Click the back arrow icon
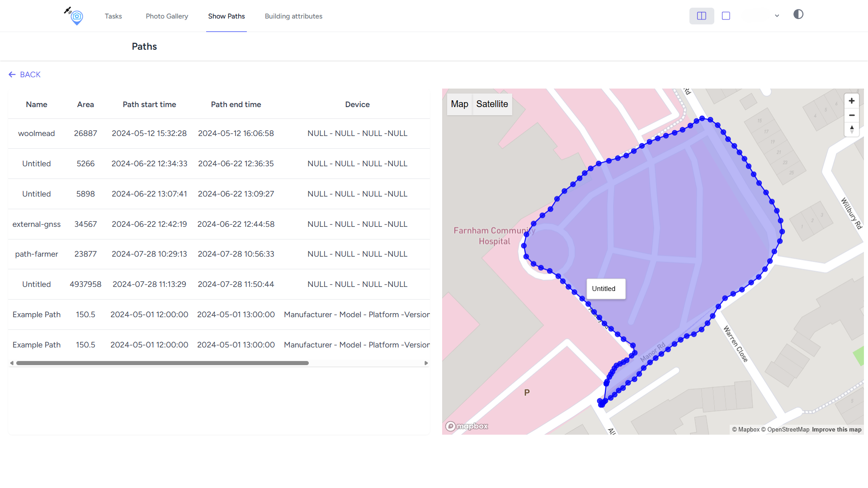This screenshot has height=488, width=868. [12, 75]
